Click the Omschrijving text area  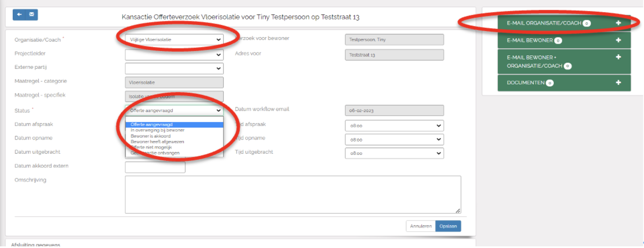293,194
